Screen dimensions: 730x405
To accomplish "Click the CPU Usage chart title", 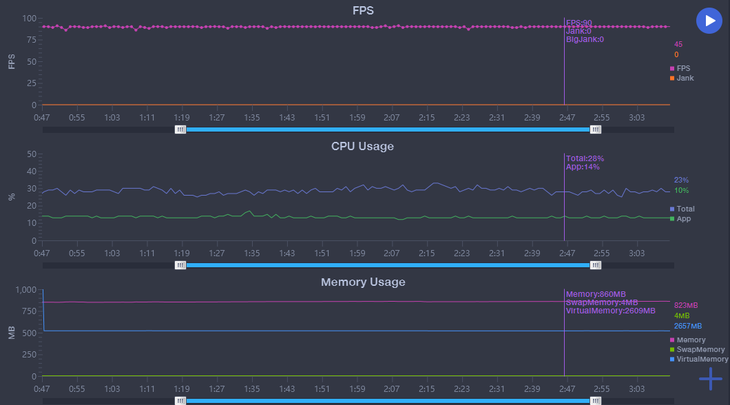I will coord(362,146).
